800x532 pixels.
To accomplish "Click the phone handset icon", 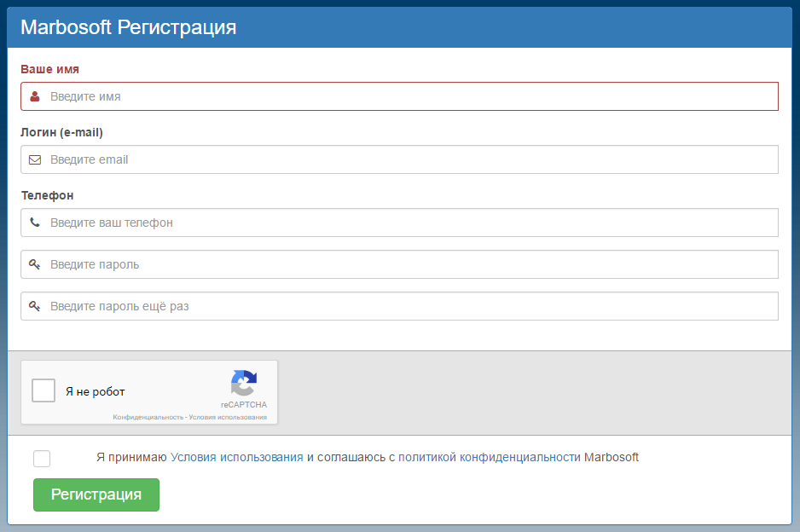I will tap(35, 223).
